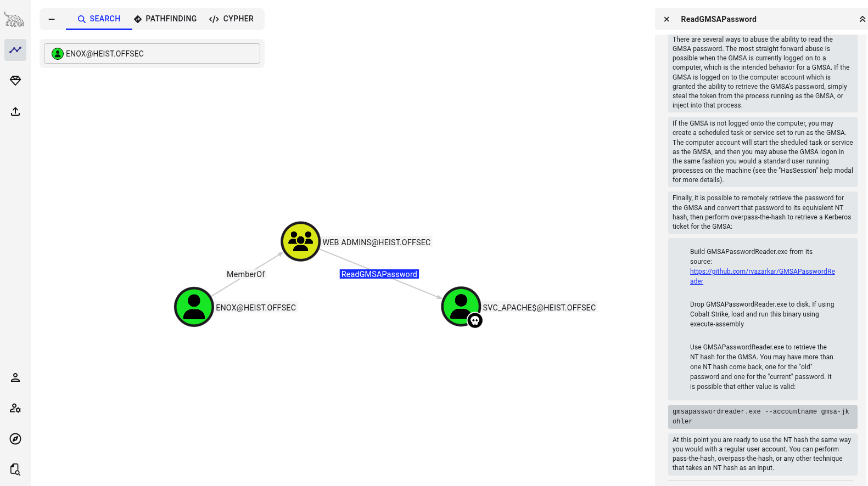Select the SVC_APACHE$ user node
Viewport: 868px width, 486px height.
(461, 307)
